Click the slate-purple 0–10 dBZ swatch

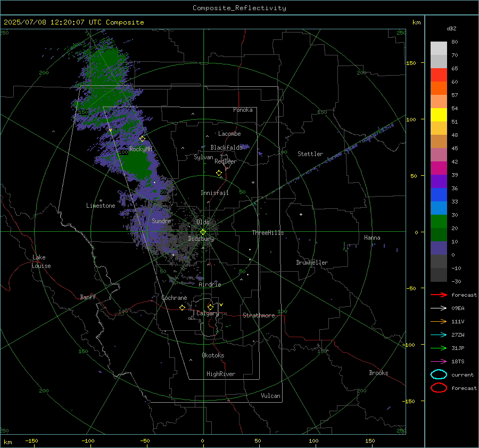439,248
